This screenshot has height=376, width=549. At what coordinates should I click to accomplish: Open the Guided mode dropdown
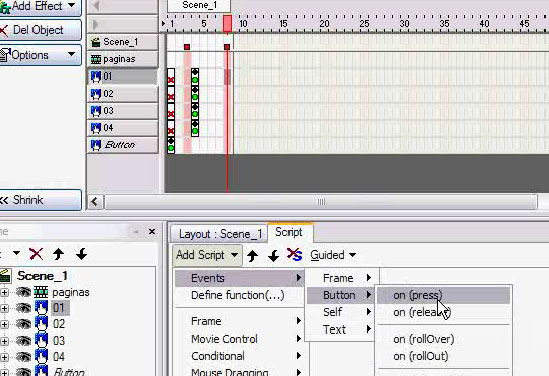coord(333,255)
